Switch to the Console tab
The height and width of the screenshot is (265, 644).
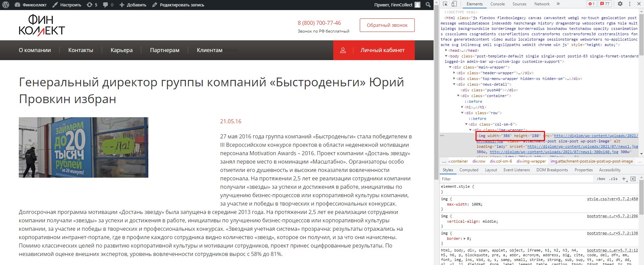(497, 4)
